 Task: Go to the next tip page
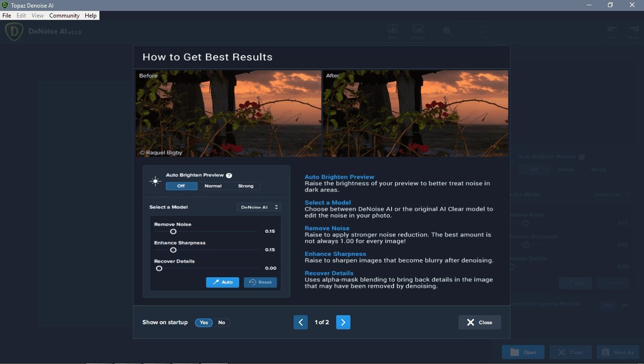pyautogui.click(x=343, y=322)
